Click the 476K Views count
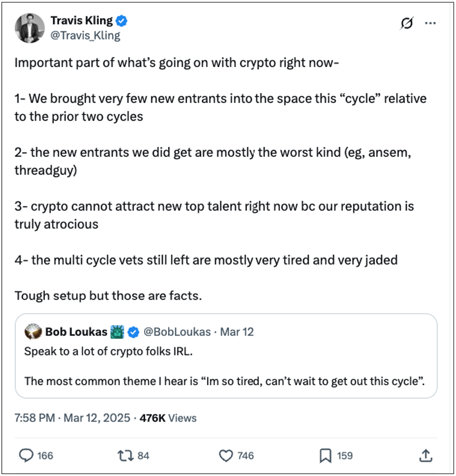The width and height of the screenshot is (456, 476). point(167,418)
